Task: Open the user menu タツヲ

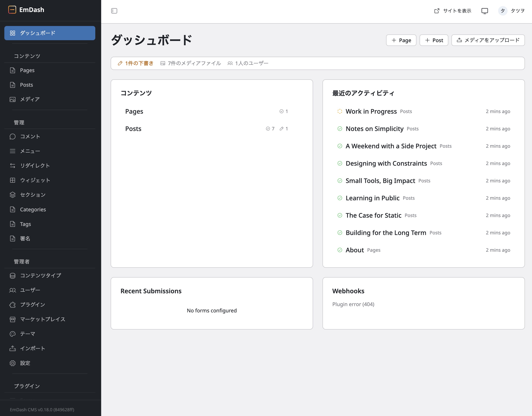Action: tap(511, 11)
